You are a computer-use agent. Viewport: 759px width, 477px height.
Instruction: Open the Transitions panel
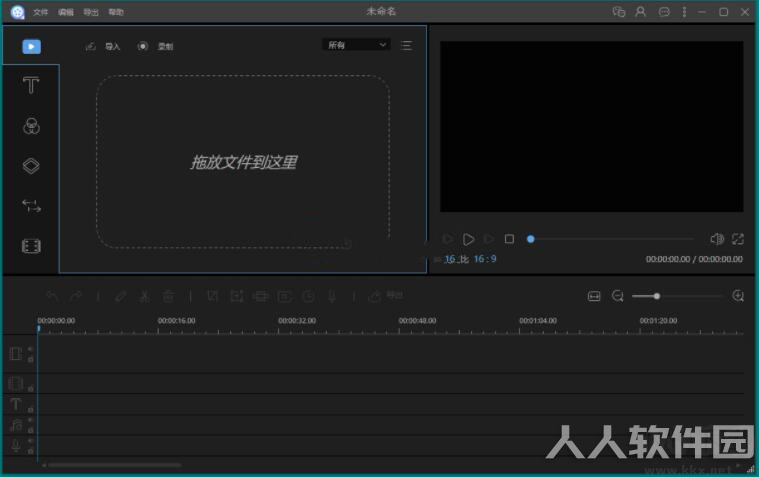pyautogui.click(x=31, y=206)
